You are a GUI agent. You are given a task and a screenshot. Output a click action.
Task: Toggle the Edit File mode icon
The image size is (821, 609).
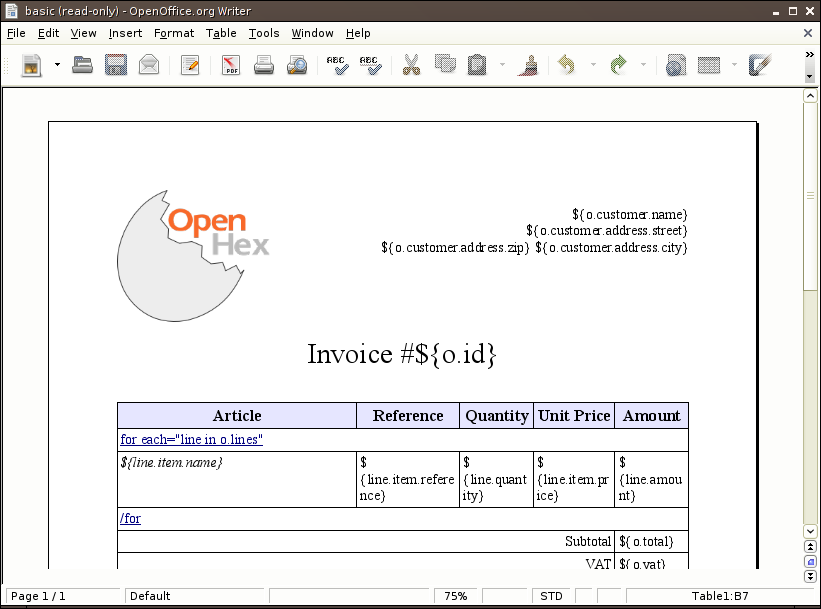[190, 66]
